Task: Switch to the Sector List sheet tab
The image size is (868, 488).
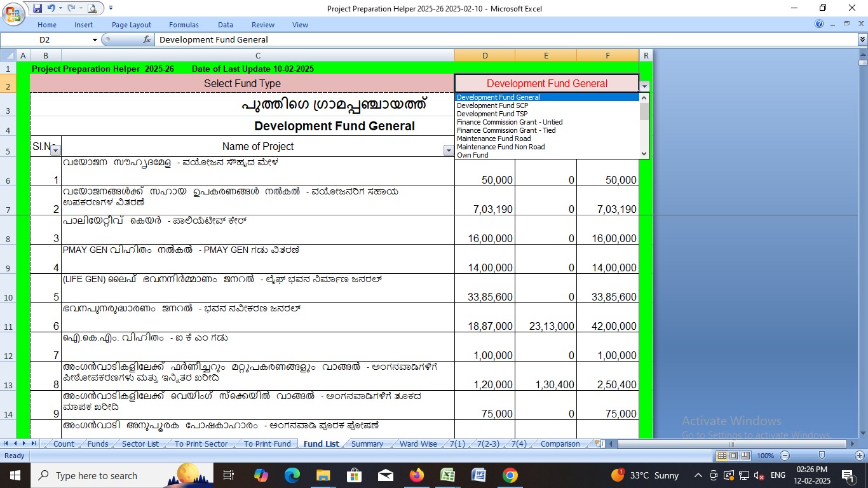Action: tap(140, 444)
